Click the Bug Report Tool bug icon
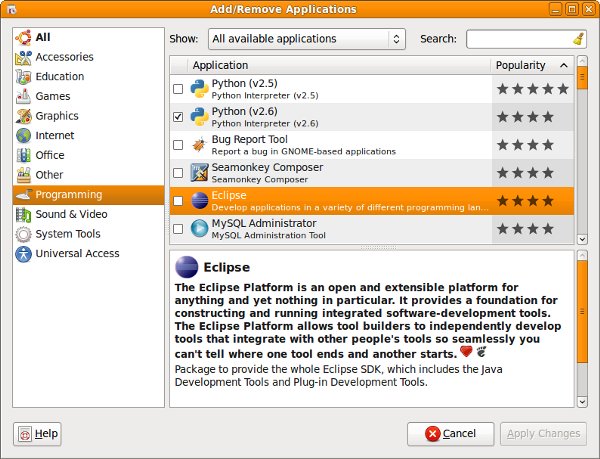Image resolution: width=600 pixels, height=459 pixels. [x=199, y=145]
